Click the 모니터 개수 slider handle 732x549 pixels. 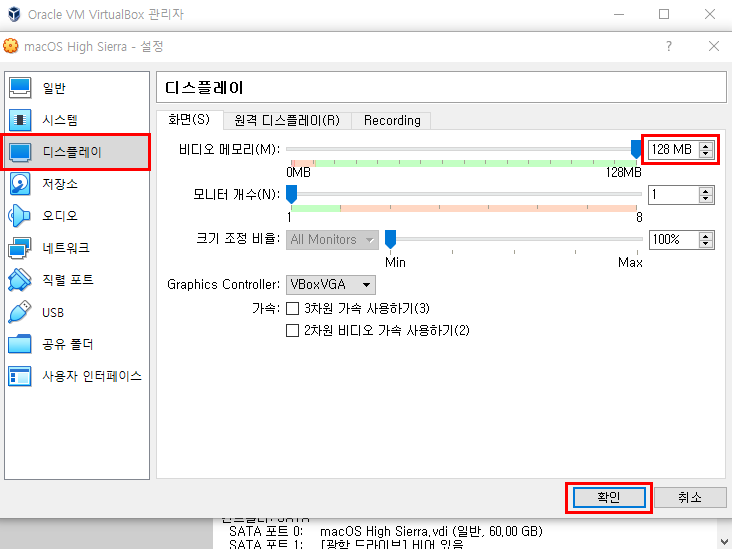[x=291, y=194]
